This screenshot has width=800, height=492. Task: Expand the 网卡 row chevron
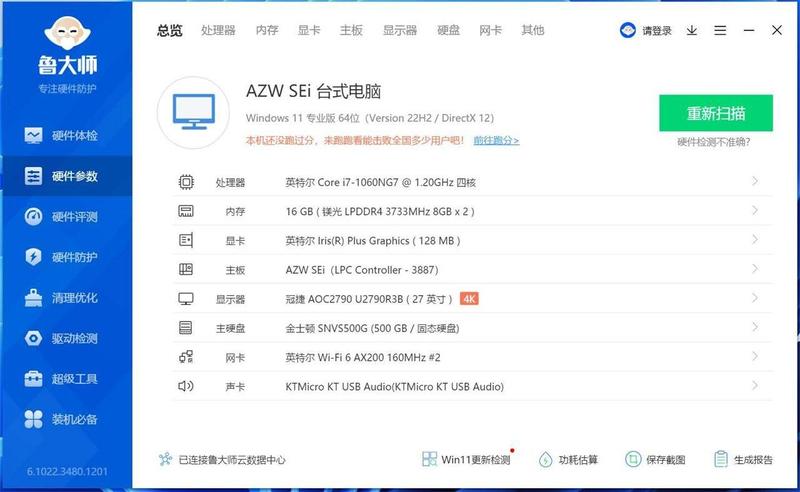pyautogui.click(x=755, y=356)
